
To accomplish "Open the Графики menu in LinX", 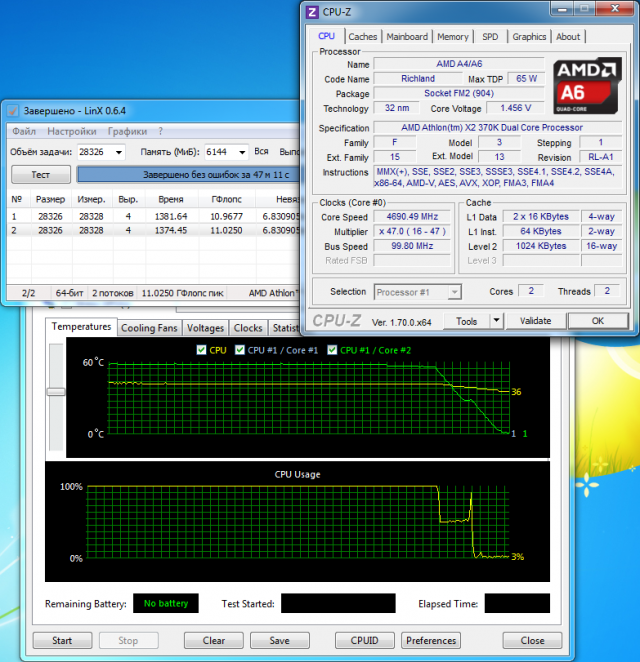I will (x=127, y=131).
